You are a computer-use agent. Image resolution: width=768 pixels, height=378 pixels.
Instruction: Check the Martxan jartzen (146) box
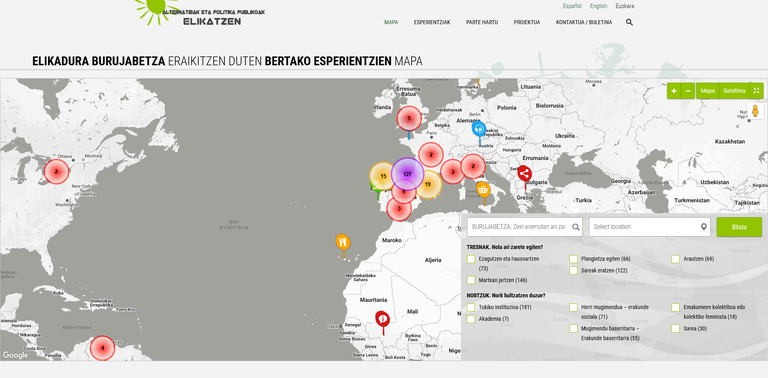click(471, 280)
